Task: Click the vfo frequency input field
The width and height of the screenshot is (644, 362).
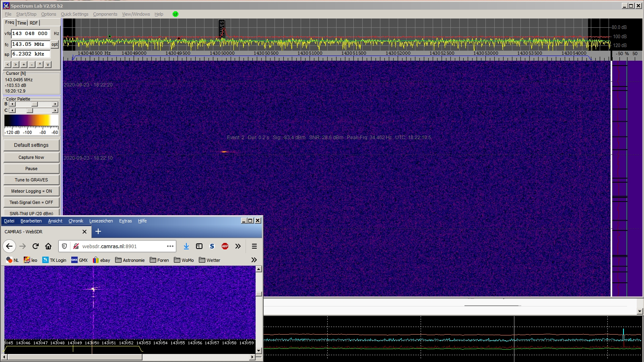Action: pyautogui.click(x=31, y=33)
